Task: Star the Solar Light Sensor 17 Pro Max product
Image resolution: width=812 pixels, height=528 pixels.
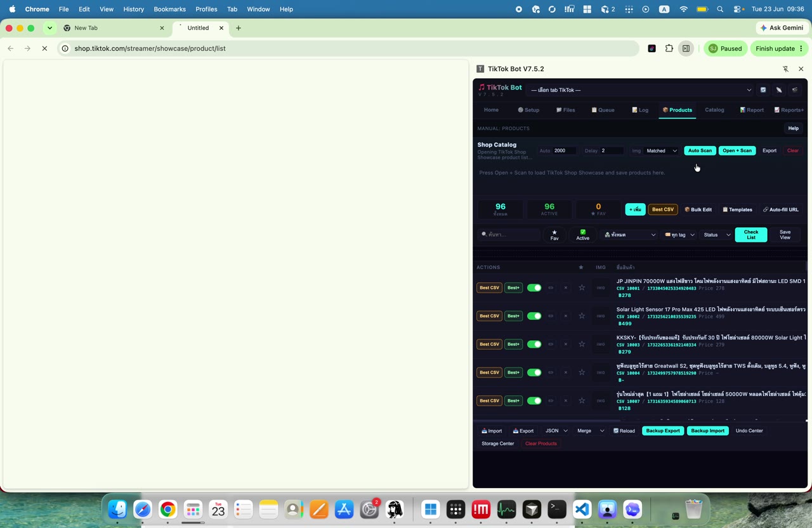Action: 582,316
